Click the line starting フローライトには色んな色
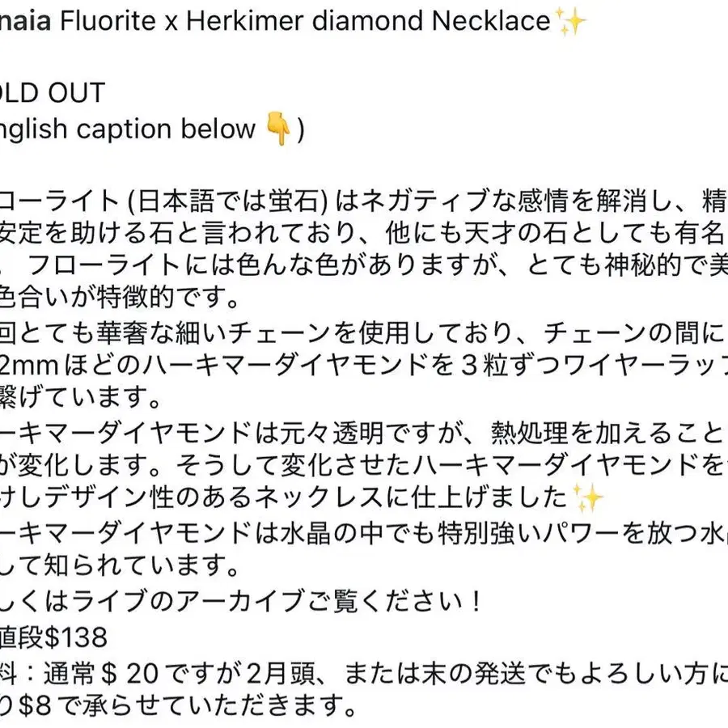The image size is (728, 728). click(x=364, y=266)
